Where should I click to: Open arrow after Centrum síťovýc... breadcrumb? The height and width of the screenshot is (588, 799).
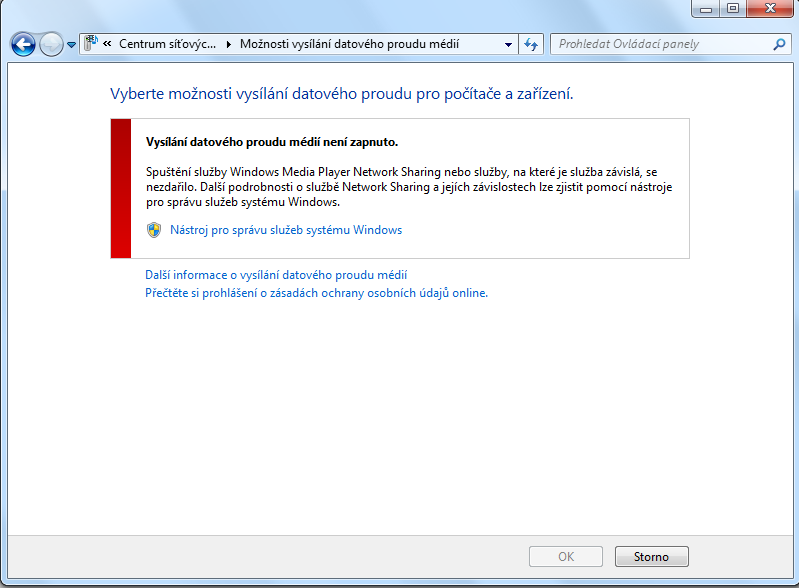click(x=228, y=44)
